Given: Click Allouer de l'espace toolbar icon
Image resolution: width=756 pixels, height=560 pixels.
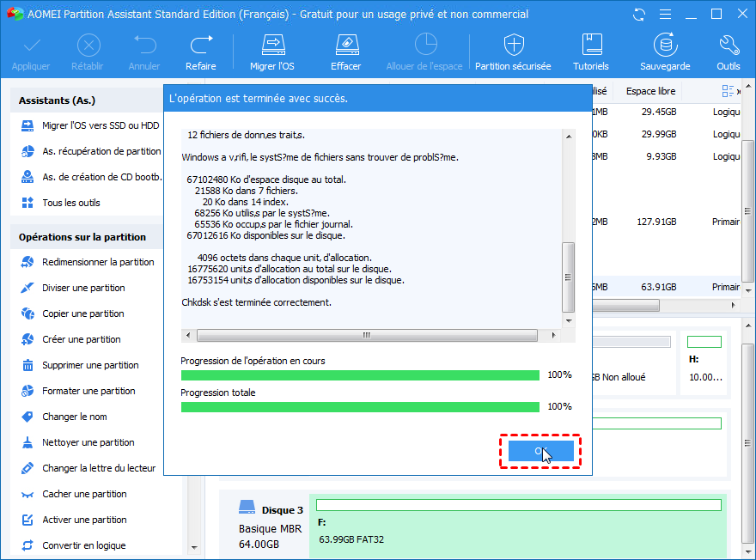Looking at the screenshot, I should coord(424,52).
